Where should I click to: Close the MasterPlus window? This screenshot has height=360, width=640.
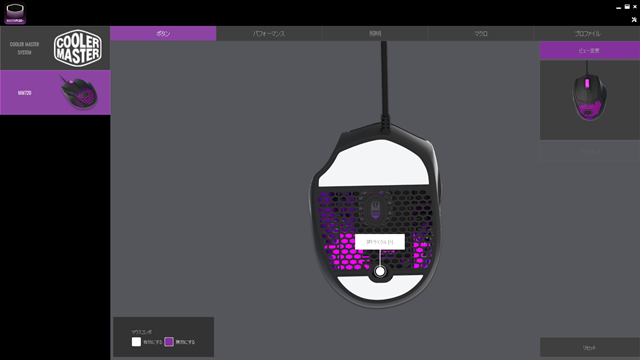pos(635,7)
